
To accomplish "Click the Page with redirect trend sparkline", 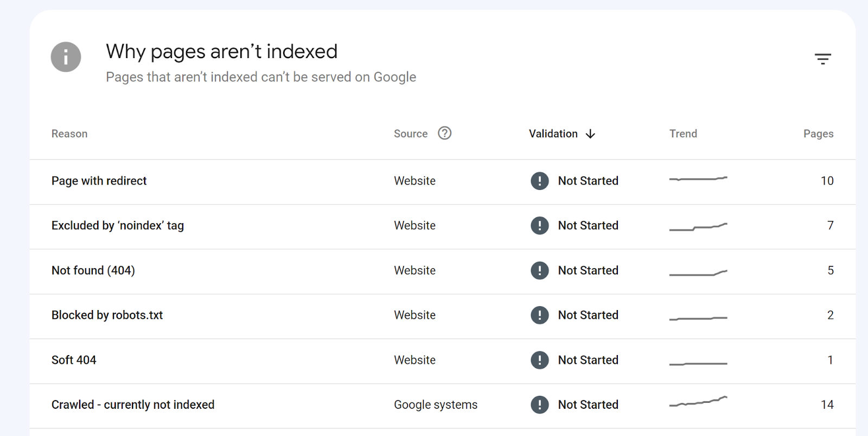I will [698, 179].
